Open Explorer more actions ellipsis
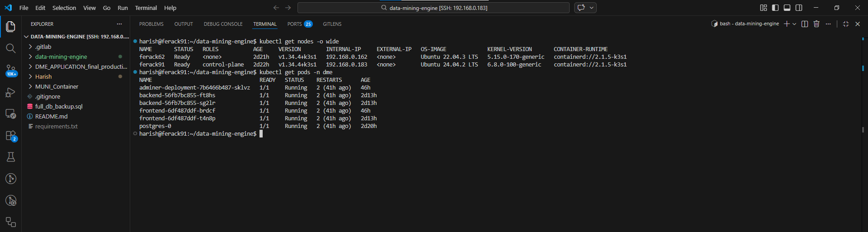This screenshot has width=868, height=232. 119,24
